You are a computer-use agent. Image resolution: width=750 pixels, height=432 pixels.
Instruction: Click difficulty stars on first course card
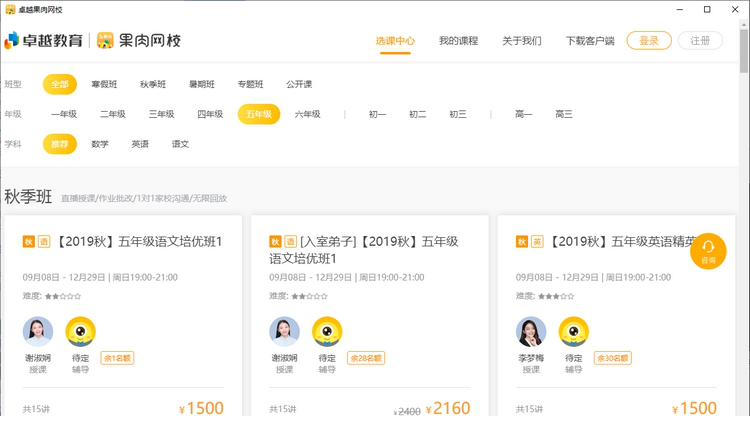tap(63, 296)
